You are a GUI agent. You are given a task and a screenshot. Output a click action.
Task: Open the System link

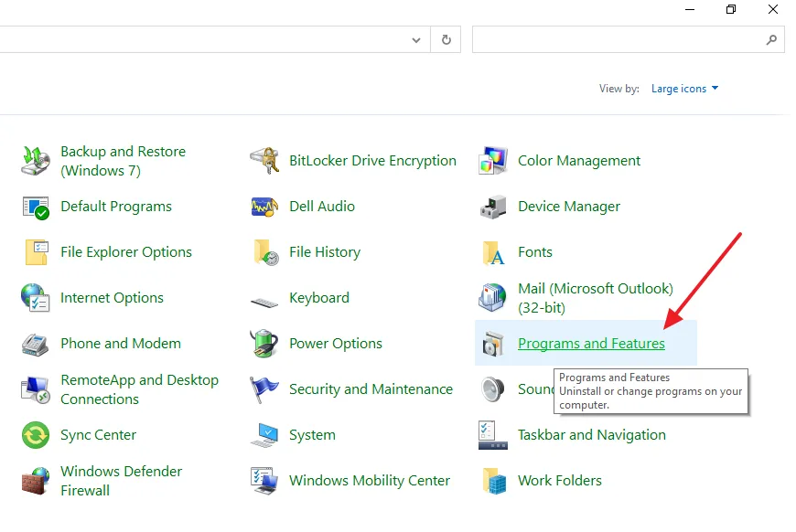tap(312, 434)
